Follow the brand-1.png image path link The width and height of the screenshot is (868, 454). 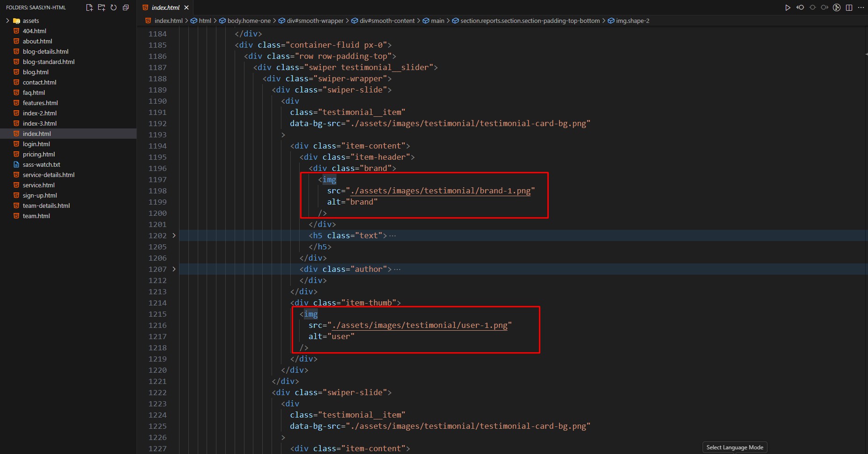pos(440,191)
